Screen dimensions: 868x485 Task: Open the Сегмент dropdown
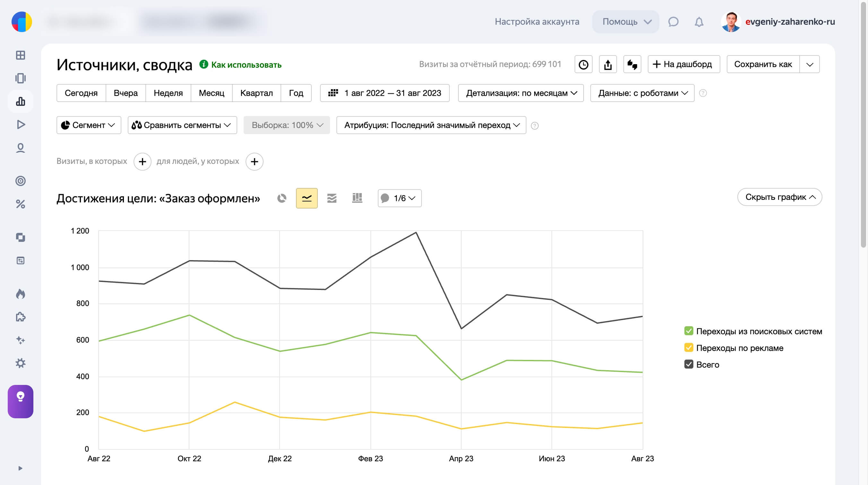tap(89, 125)
